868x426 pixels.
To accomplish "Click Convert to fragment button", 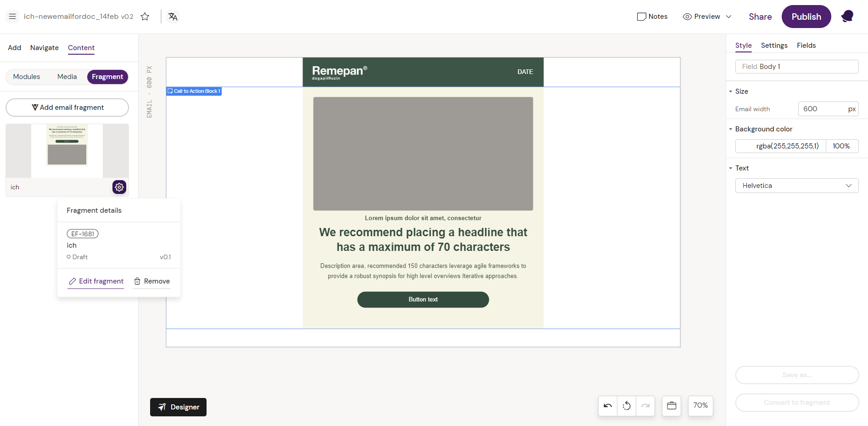I will click(x=797, y=403).
